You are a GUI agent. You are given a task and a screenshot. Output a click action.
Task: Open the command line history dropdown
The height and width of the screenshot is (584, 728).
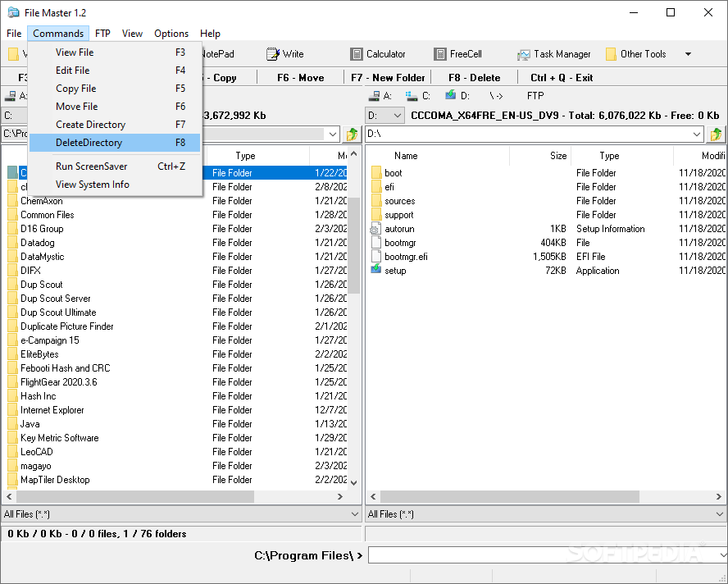point(722,555)
